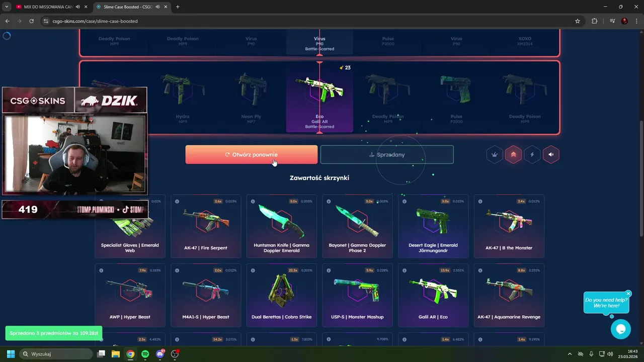This screenshot has height=362, width=644.
Task: Select the AK-47 Fire Serpent skin image
Action: [x=205, y=220]
